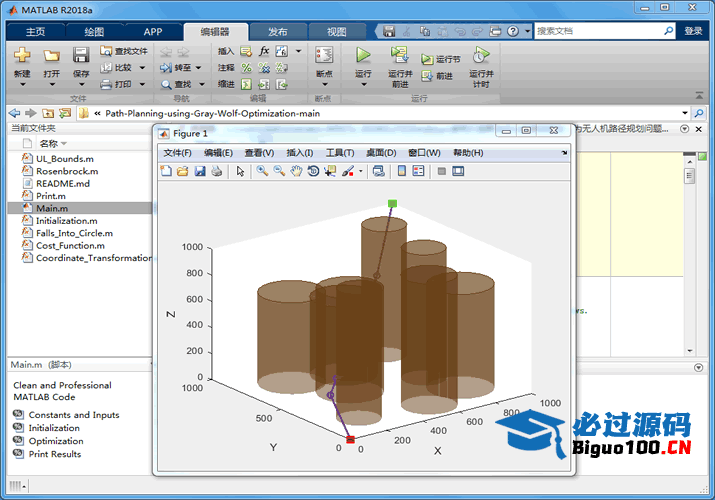Open Figure 1's 插入(I) menu
Image resolution: width=715 pixels, height=500 pixels.
click(300, 153)
